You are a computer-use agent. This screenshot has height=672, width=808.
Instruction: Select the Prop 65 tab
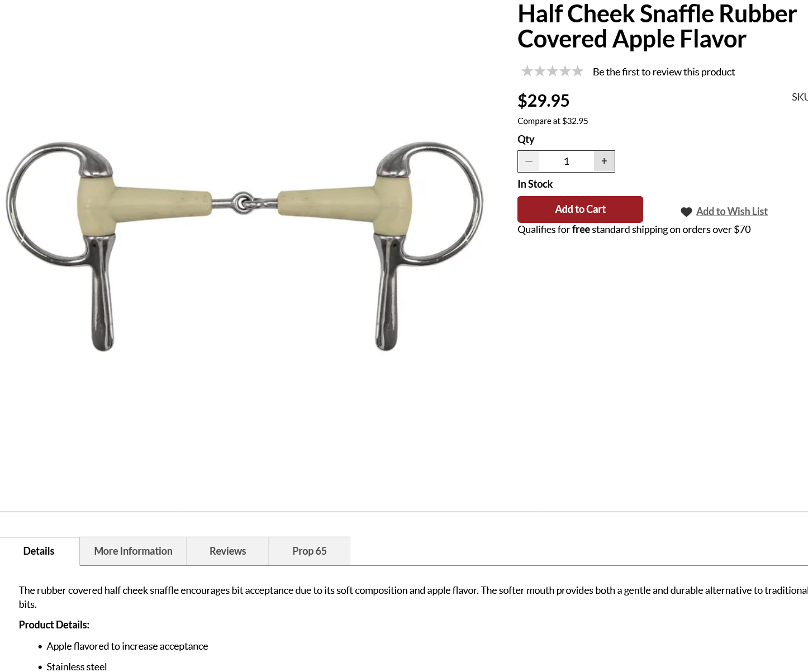point(310,551)
